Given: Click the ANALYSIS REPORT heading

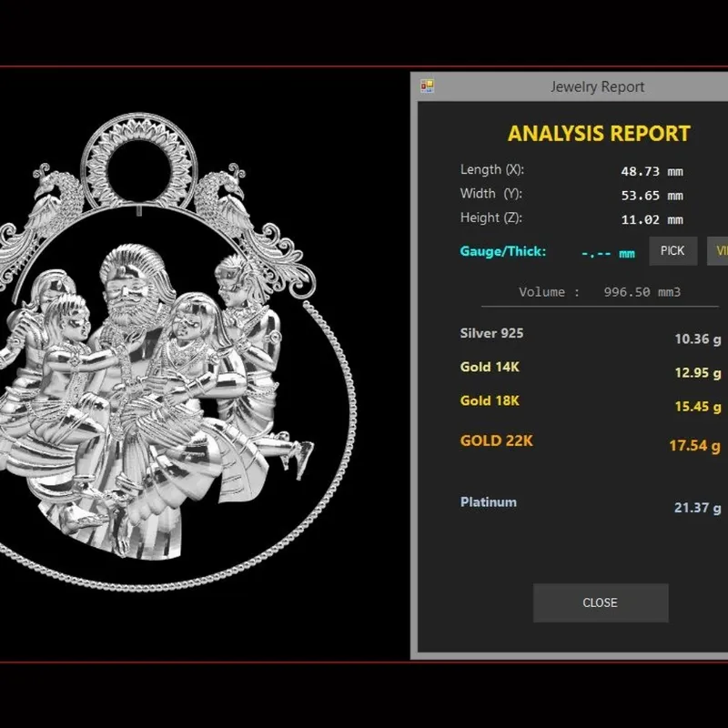Looking at the screenshot, I should pyautogui.click(x=599, y=133).
